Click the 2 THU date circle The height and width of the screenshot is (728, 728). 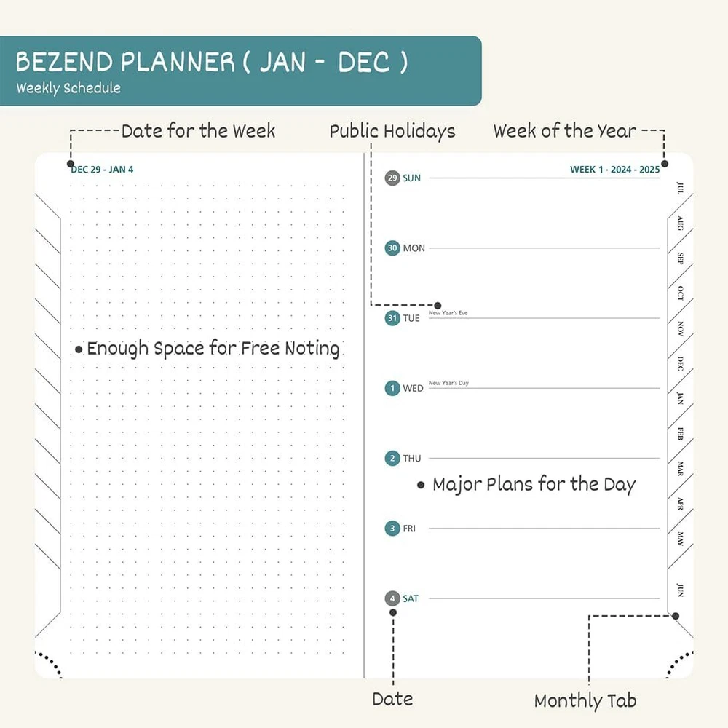[392, 459]
